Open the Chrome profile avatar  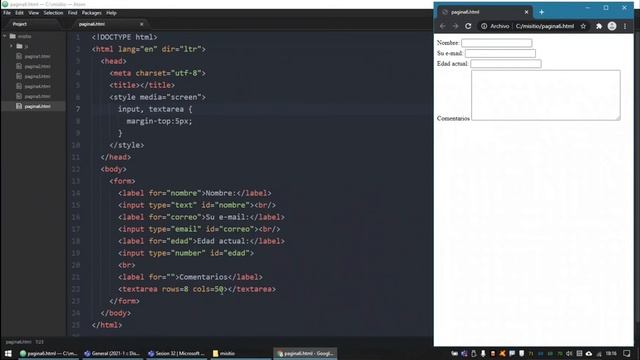(x=612, y=26)
